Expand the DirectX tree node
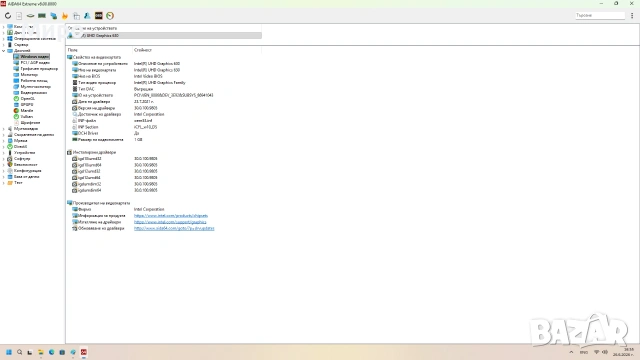Image resolution: width=640 pixels, height=360 pixels. point(4,147)
